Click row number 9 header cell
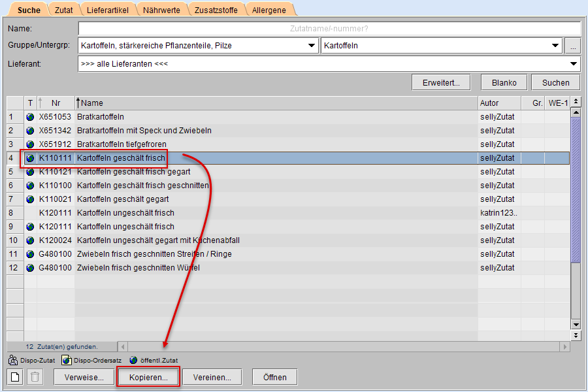 click(16, 227)
